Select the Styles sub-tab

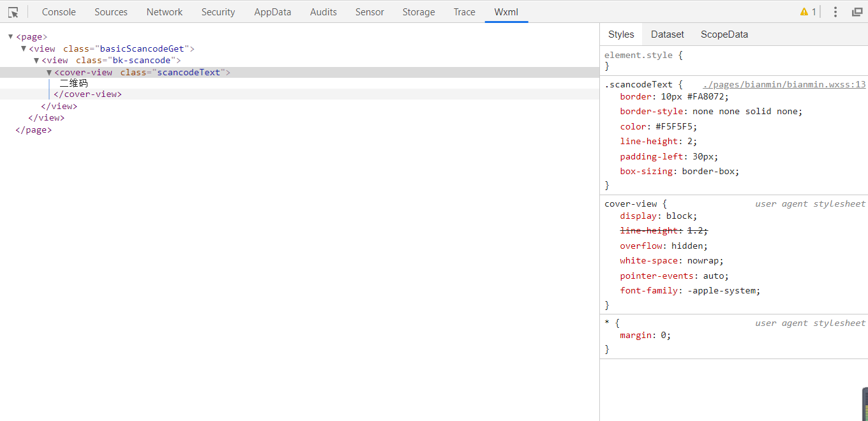tap(621, 34)
